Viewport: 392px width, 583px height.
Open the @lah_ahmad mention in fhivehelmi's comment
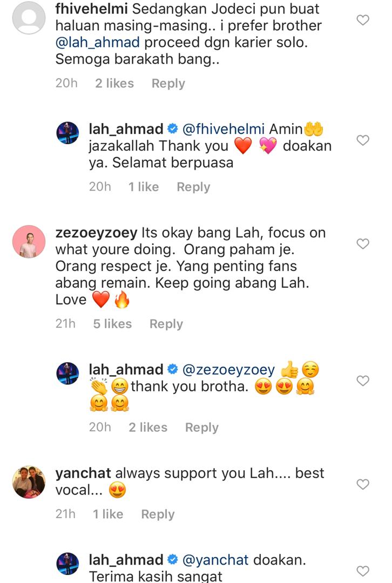98,43
